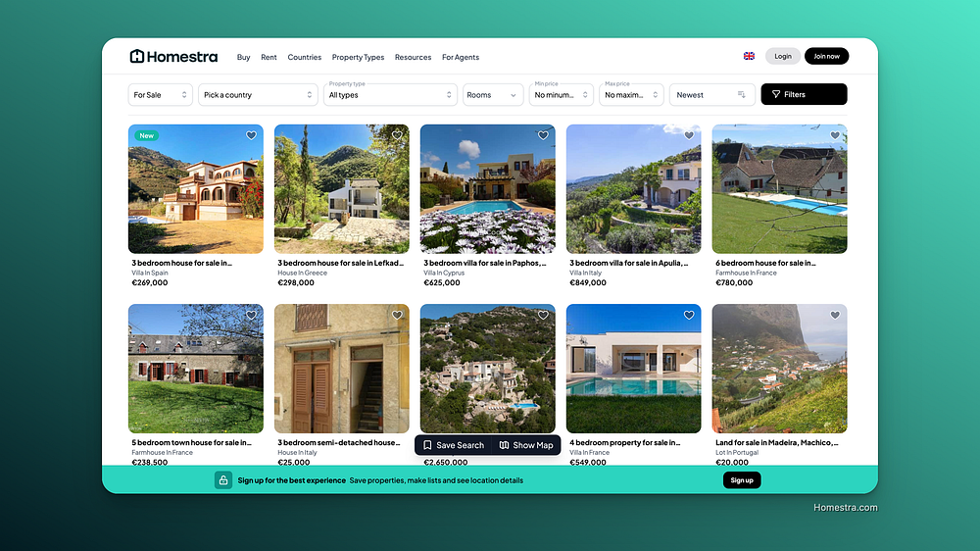Viewport: 980px width, 551px height.
Task: Favorite the 5 bedroom town house heart
Action: [x=251, y=316]
